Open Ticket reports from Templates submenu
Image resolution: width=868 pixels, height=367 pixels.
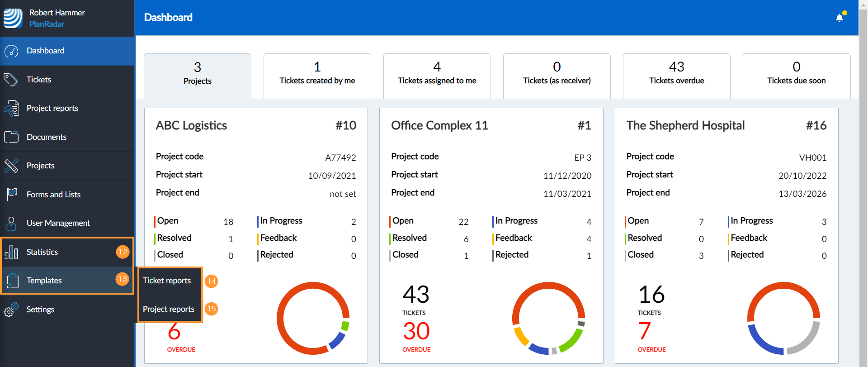coord(167,281)
